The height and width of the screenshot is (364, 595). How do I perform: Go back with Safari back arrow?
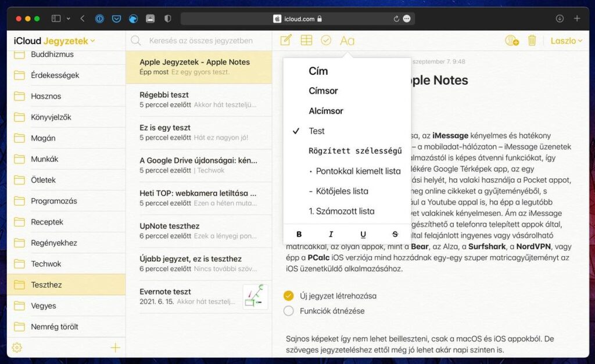click(x=83, y=19)
